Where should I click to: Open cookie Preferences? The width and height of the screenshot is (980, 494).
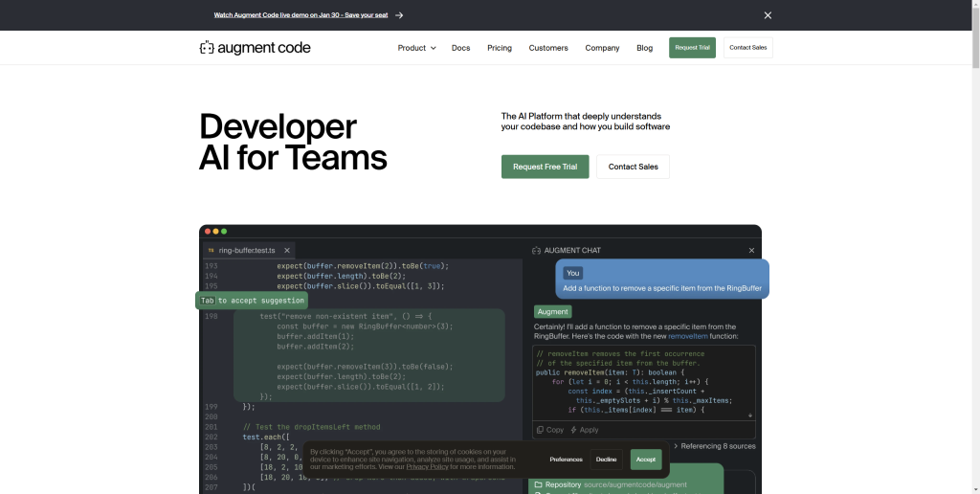(x=567, y=460)
